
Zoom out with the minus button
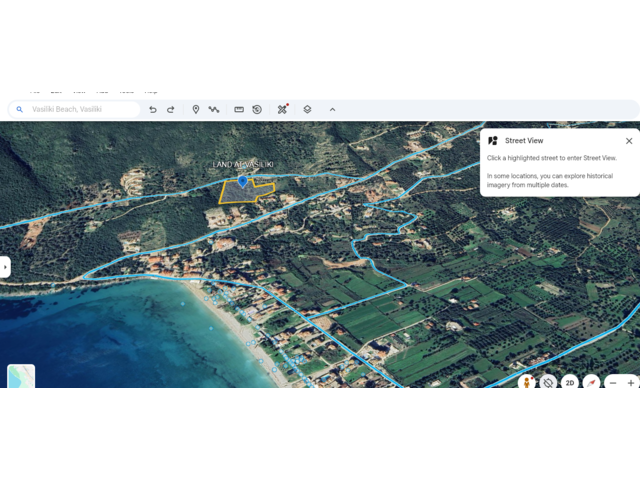coord(613,382)
